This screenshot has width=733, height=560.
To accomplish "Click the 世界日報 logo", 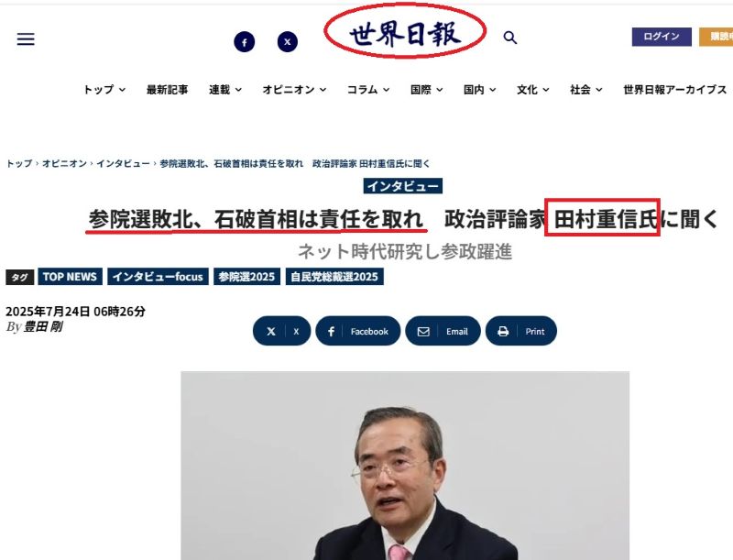I will coord(405,34).
